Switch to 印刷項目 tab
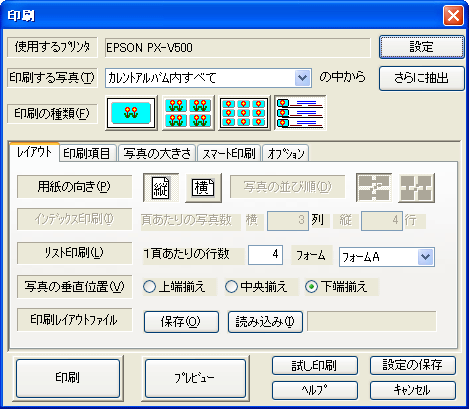Image resolution: width=469 pixels, height=409 pixels. click(87, 154)
